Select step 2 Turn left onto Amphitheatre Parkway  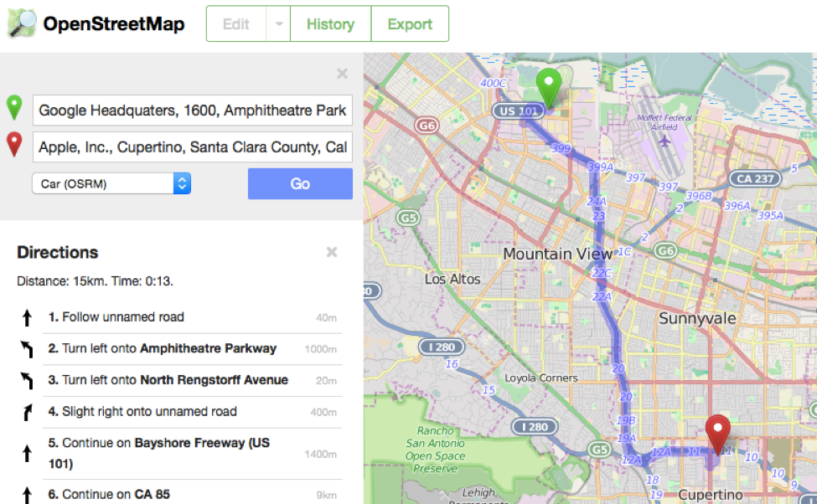pos(192,349)
